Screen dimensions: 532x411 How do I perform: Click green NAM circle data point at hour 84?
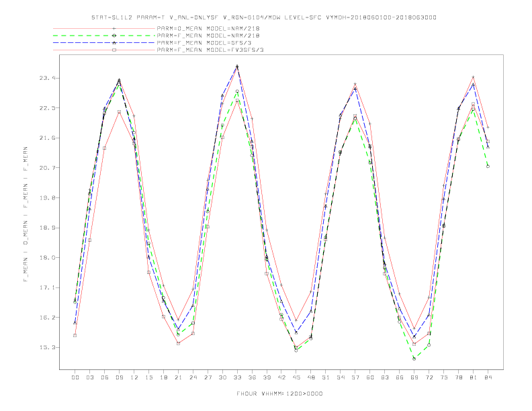coord(488,166)
